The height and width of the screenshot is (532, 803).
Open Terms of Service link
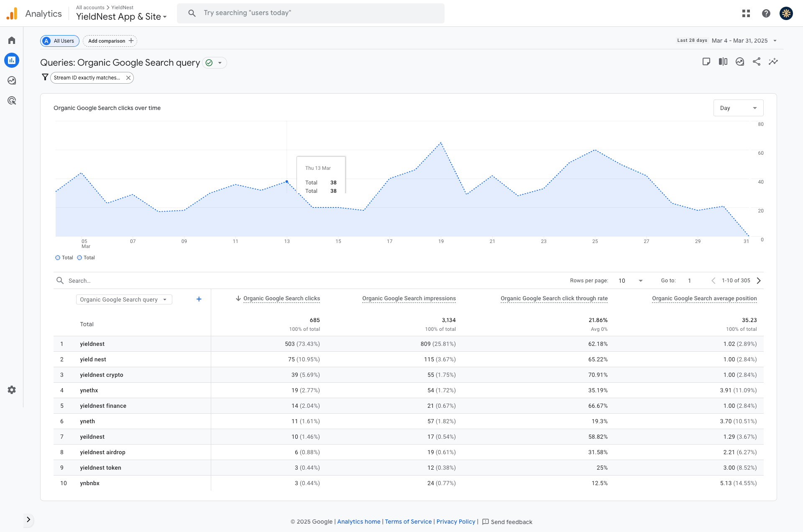click(x=408, y=522)
